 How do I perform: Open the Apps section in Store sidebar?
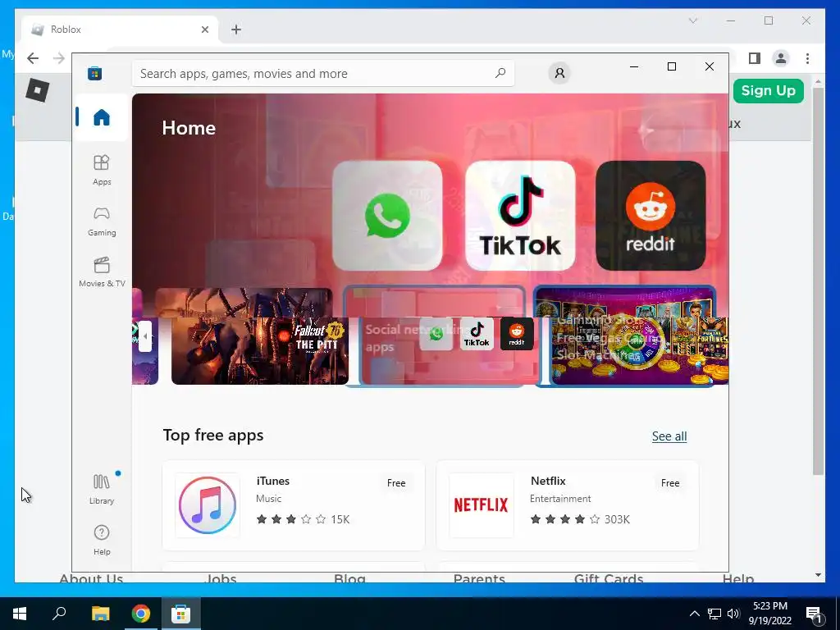[102, 170]
